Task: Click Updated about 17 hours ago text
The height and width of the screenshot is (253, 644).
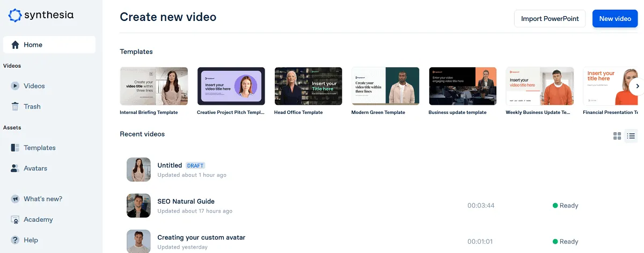Action: (195, 211)
